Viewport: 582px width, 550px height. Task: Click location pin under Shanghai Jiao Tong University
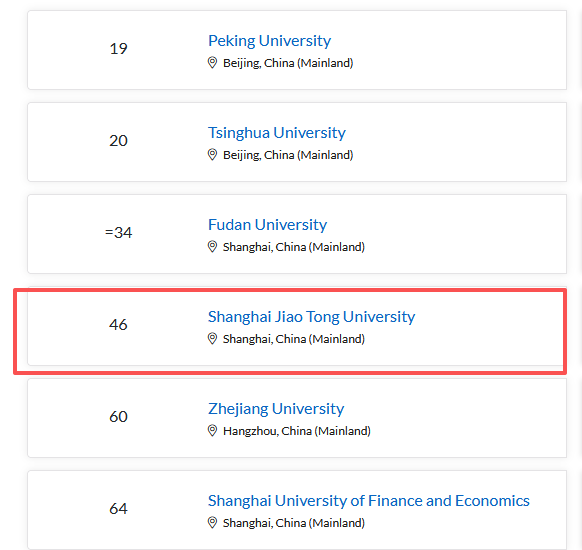212,339
